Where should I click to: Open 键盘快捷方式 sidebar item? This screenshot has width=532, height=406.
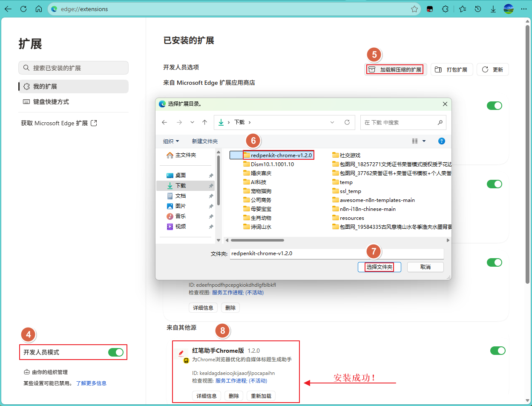(x=73, y=102)
